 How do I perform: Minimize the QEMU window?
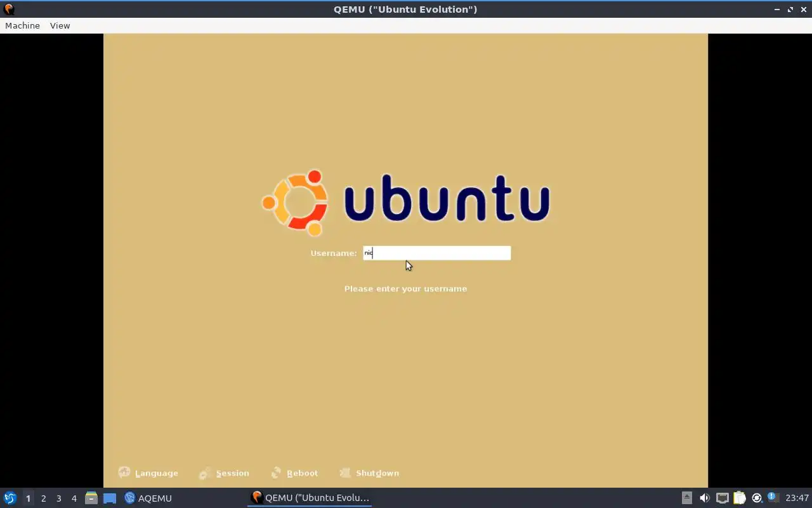point(777,10)
